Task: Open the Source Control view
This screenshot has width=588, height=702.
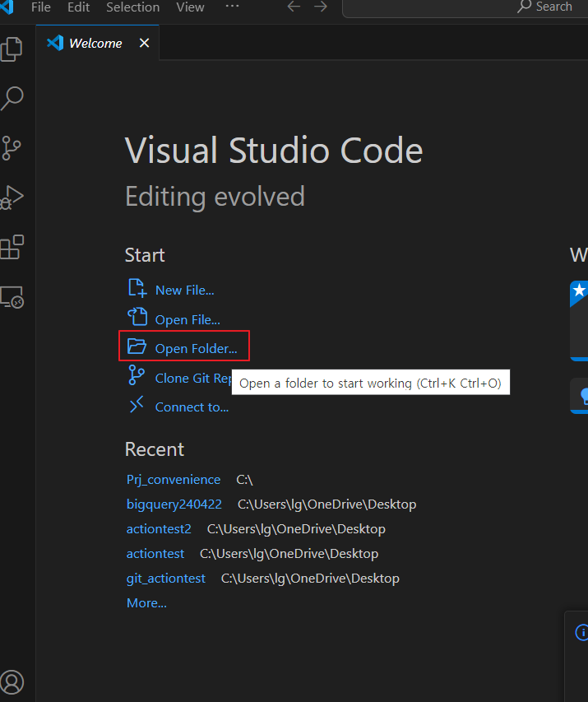Action: coord(12,148)
